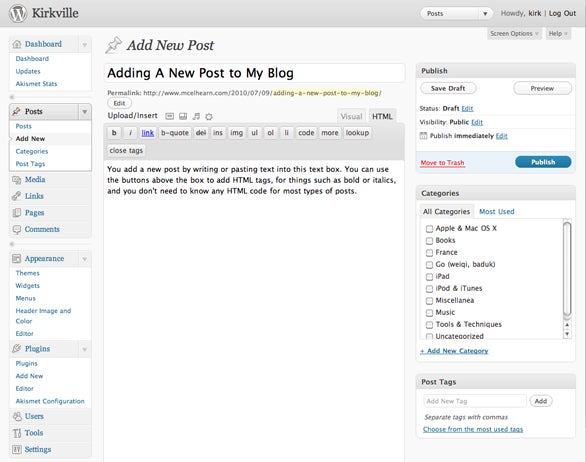Click the close tags button
This screenshot has height=462, width=586.
click(x=126, y=150)
